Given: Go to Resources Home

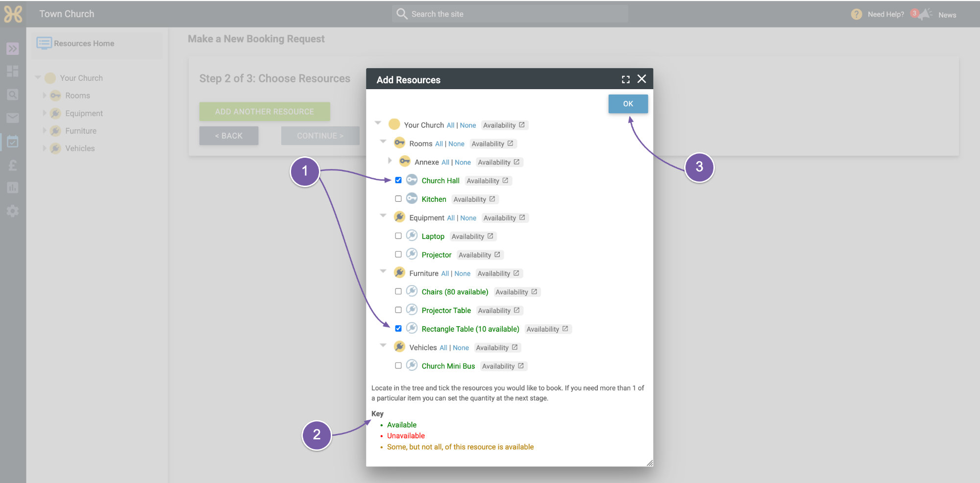Looking at the screenshot, I should click(x=84, y=43).
